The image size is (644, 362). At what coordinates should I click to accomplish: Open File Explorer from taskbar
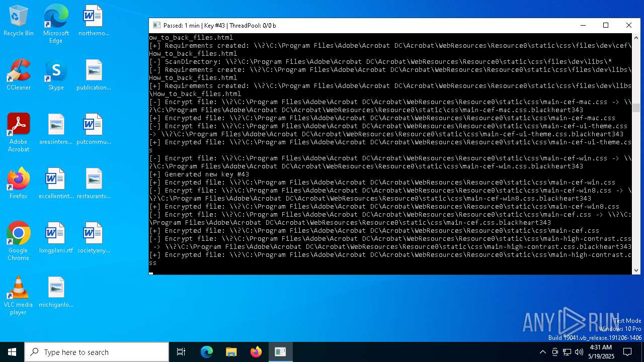[x=231, y=352]
